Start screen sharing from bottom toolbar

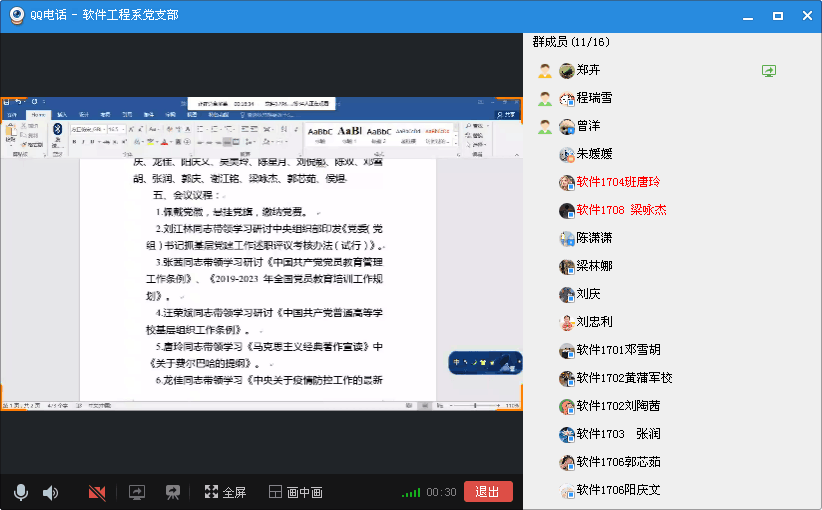137,492
